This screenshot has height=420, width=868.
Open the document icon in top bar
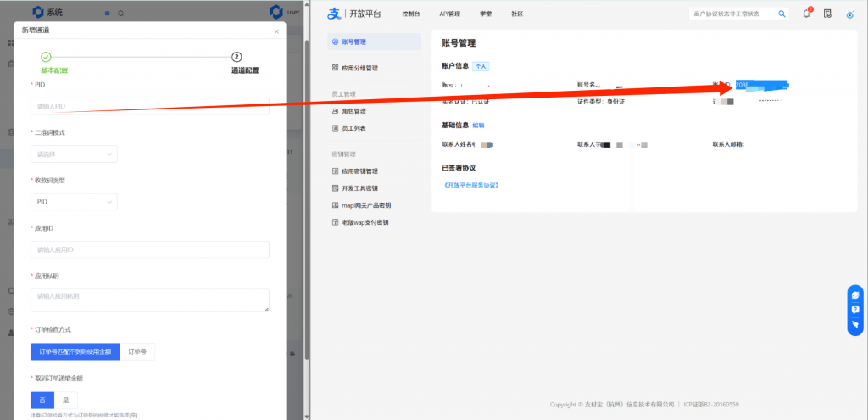click(x=827, y=14)
